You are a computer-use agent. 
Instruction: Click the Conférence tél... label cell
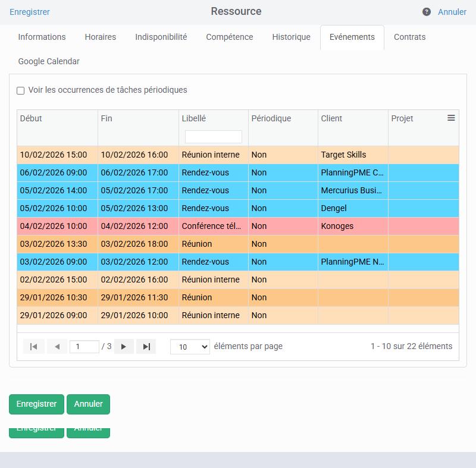click(214, 226)
